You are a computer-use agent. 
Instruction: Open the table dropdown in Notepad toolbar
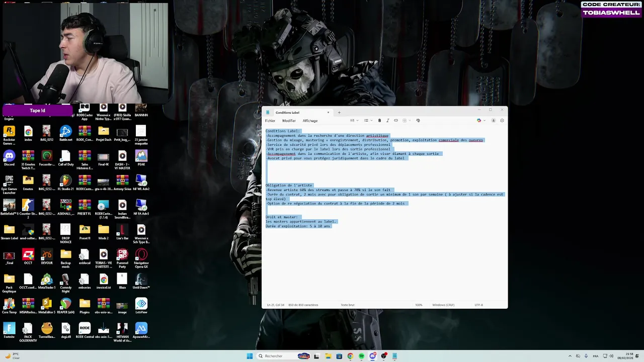pos(406,121)
